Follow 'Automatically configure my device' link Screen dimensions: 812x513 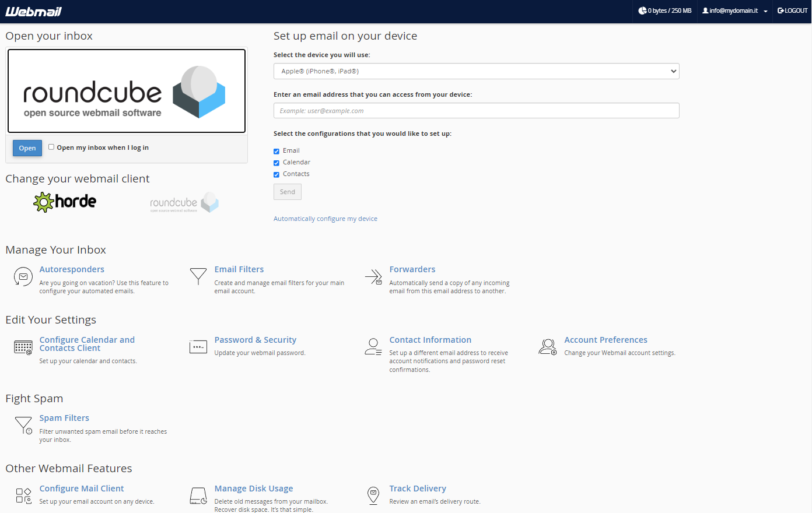(325, 219)
